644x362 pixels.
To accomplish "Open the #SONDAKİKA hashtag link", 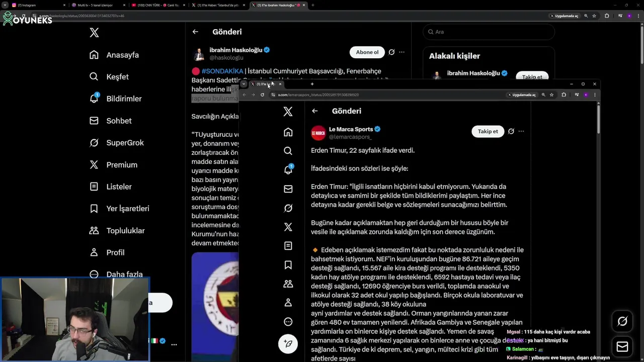I will (222, 71).
